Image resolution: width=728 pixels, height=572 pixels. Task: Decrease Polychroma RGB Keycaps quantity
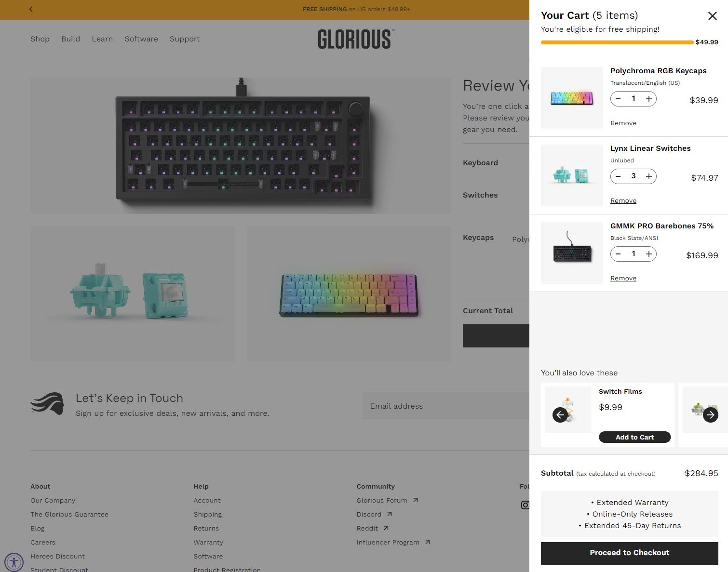618,99
